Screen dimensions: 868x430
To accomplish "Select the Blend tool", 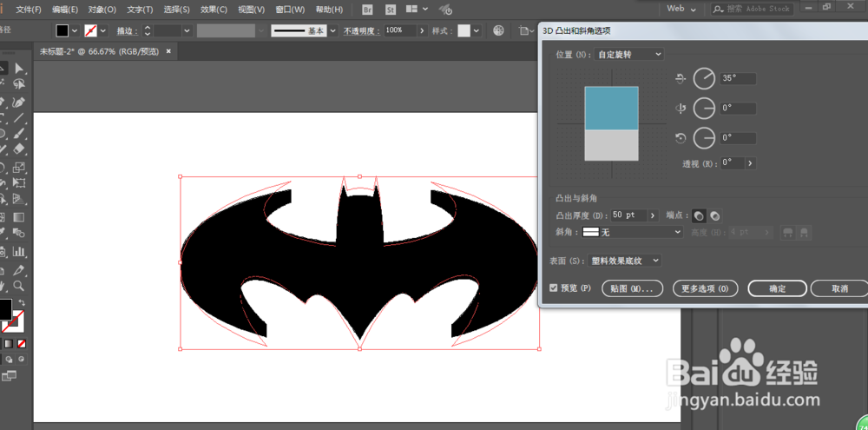I will click(x=19, y=233).
